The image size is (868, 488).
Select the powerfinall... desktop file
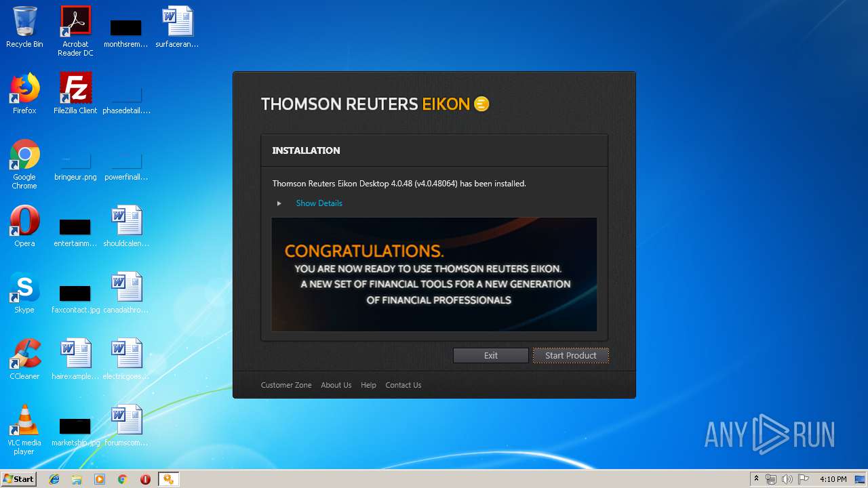pos(126,166)
